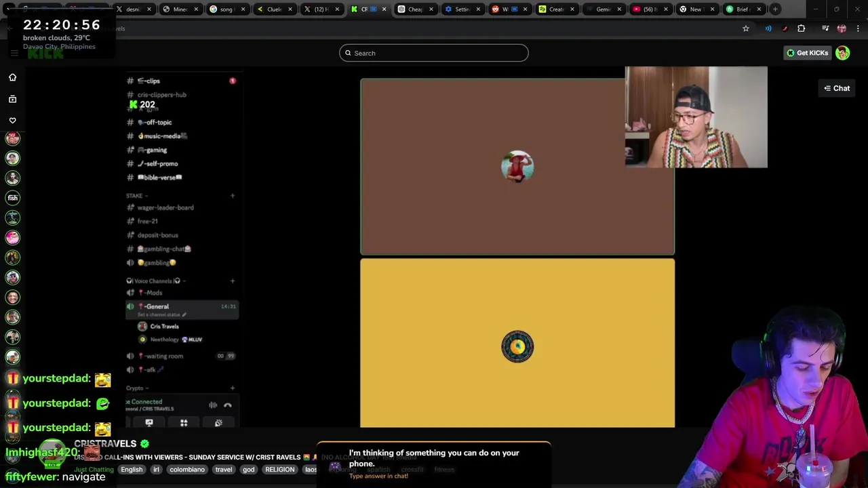Open browser extensions puzzle icon

tap(802, 28)
